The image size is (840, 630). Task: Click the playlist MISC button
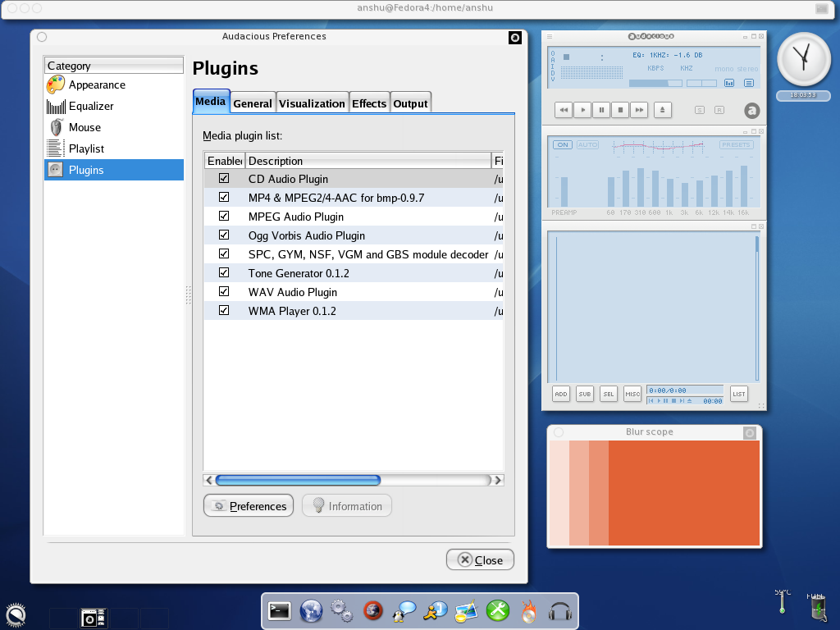click(632, 394)
